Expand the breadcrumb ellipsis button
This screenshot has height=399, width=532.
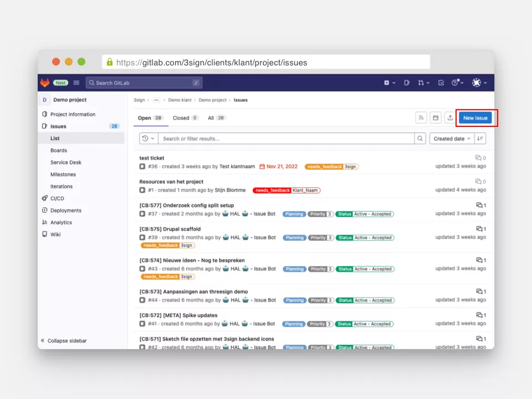[x=156, y=100]
